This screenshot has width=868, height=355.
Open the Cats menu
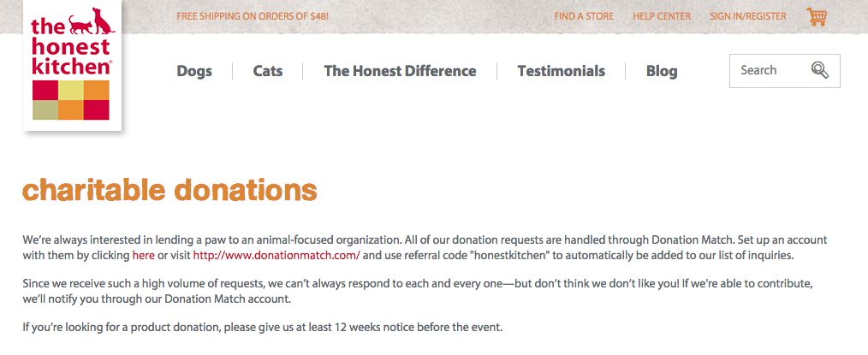(x=268, y=71)
